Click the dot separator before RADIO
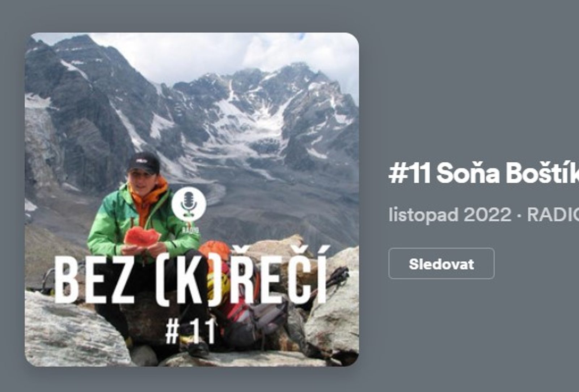This screenshot has height=392, width=579. click(520, 216)
